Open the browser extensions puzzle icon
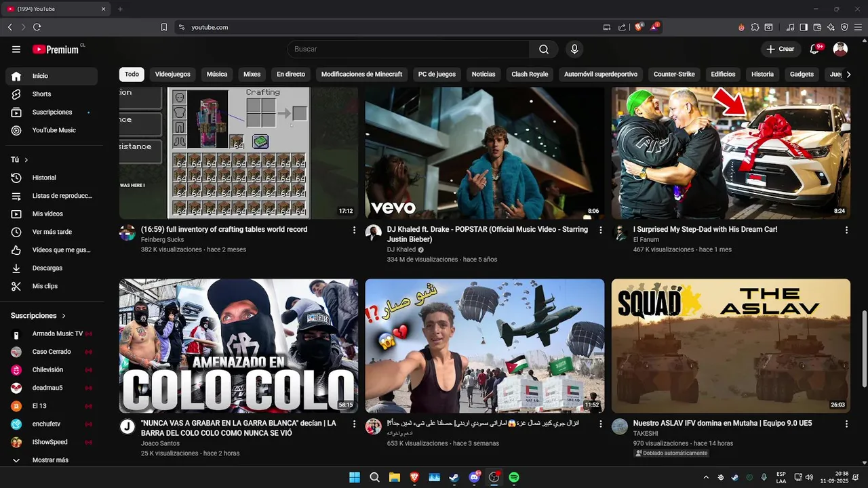868x488 pixels. 755,27
